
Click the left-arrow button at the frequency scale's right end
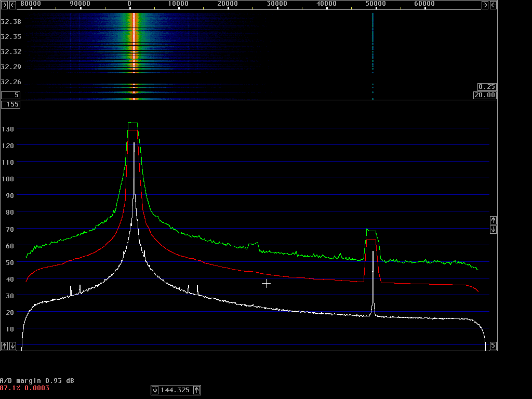[x=494, y=5]
